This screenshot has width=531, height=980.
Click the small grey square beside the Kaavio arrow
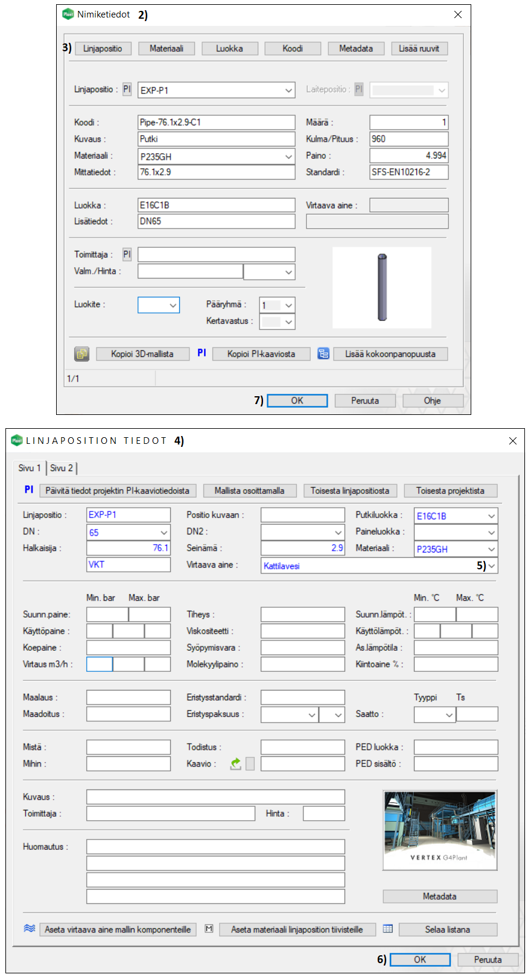tap(250, 763)
